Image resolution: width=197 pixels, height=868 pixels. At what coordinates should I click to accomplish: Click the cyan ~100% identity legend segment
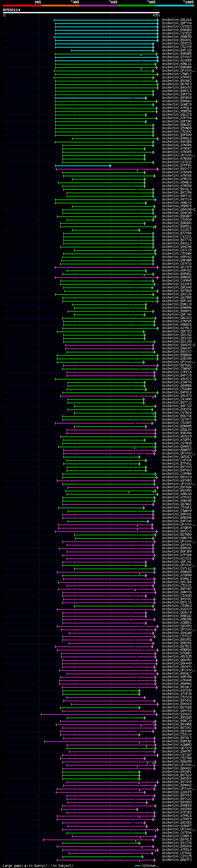click(175, 6)
